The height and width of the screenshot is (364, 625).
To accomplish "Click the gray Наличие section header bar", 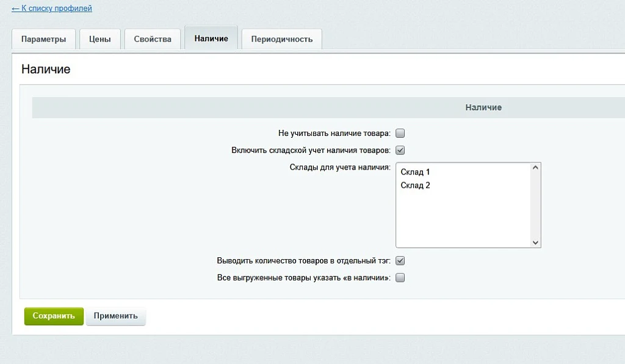I will 328,107.
